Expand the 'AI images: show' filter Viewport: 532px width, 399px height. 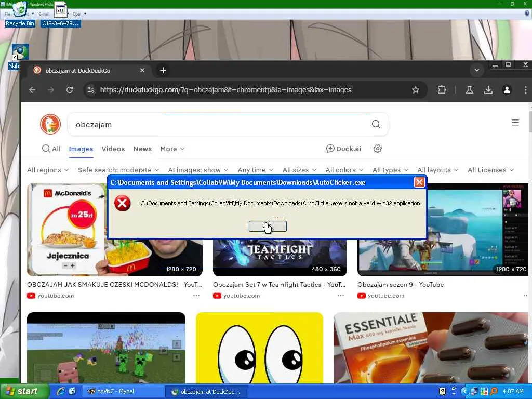coord(198,170)
